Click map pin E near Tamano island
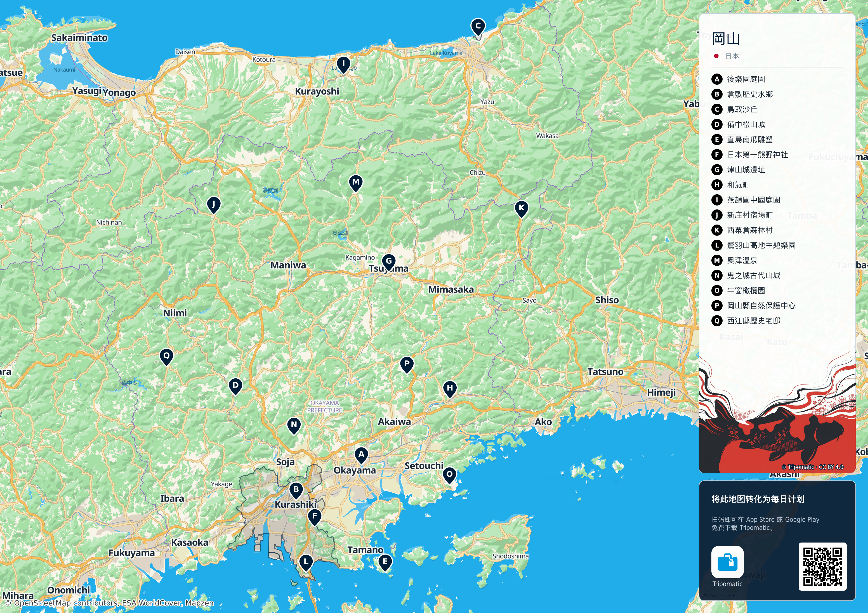Image resolution: width=868 pixels, height=613 pixels. point(385,562)
